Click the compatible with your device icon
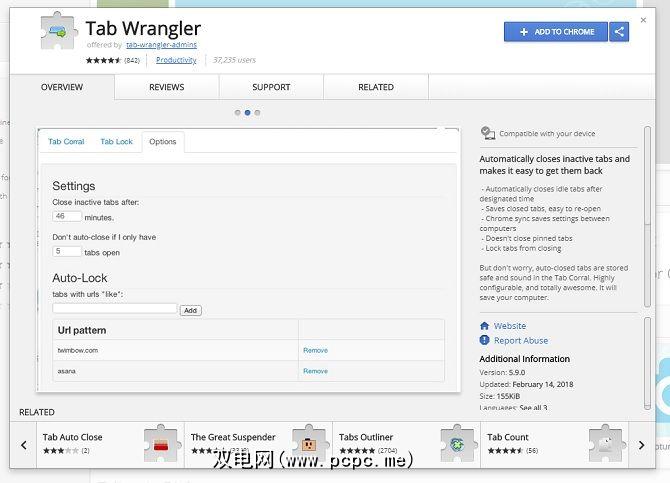Viewport: 670px width, 483px height. 488,133
